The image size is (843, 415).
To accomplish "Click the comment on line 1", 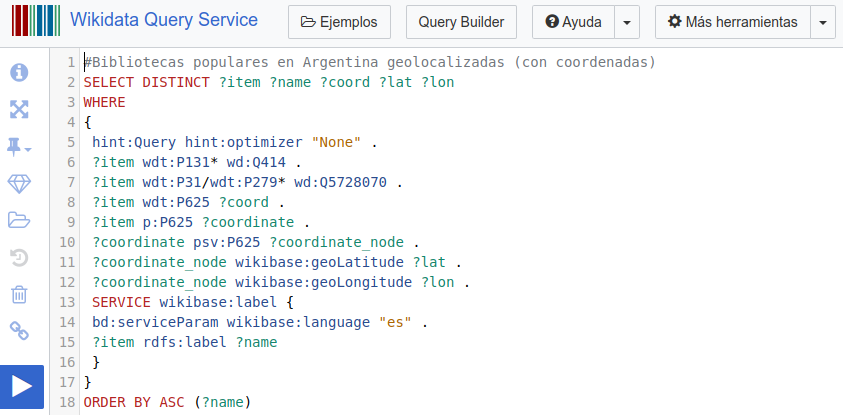I will [x=370, y=62].
